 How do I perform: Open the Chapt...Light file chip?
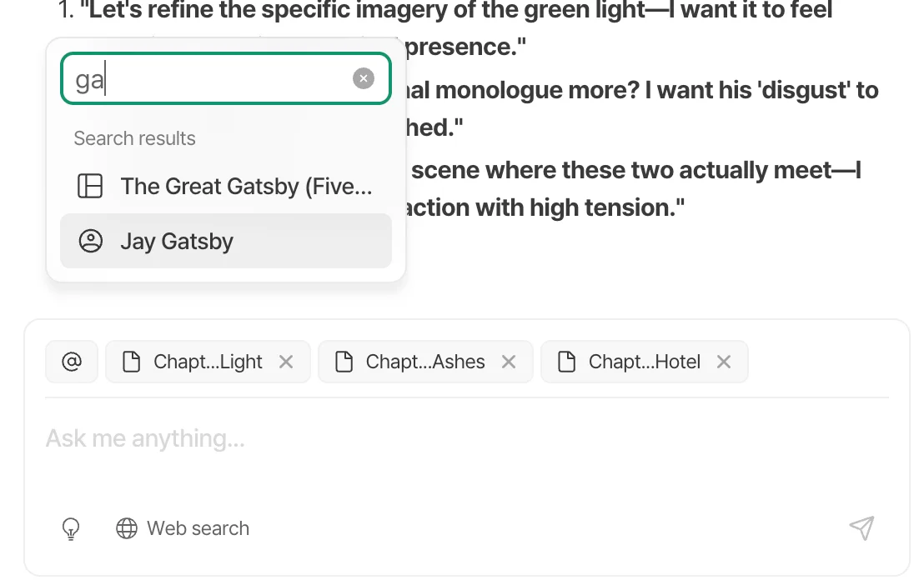[x=208, y=362]
